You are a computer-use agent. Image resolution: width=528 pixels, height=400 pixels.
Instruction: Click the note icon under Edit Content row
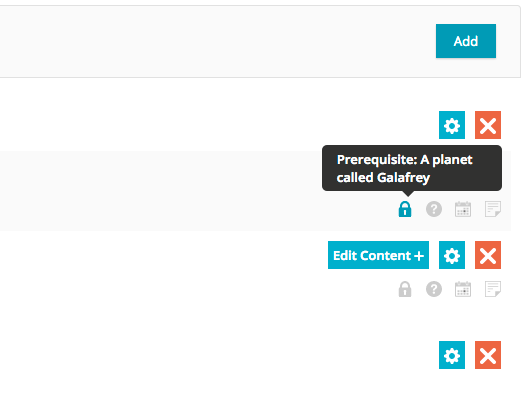click(x=493, y=289)
